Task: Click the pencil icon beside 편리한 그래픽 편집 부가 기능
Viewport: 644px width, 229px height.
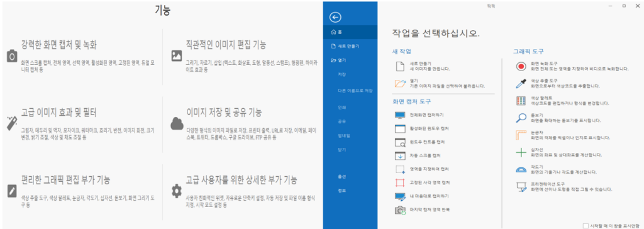Action: click(x=12, y=191)
